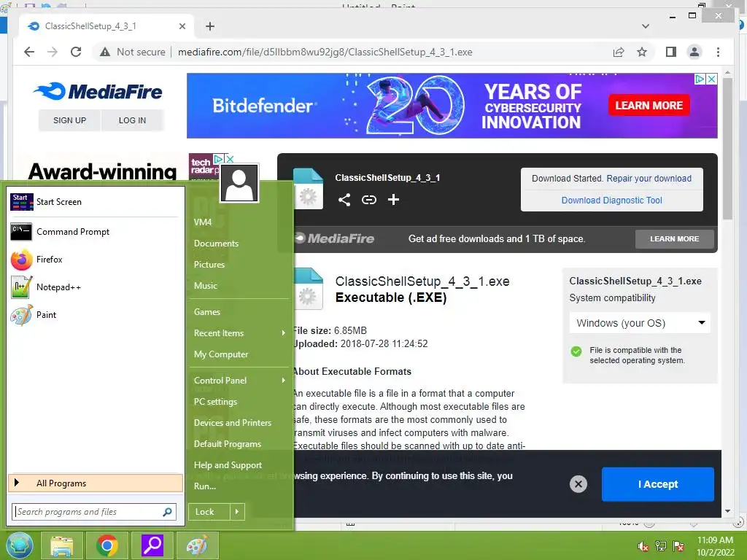The image size is (747, 560).
Task: Click the MediaFire LOG IN button
Action: coord(132,120)
